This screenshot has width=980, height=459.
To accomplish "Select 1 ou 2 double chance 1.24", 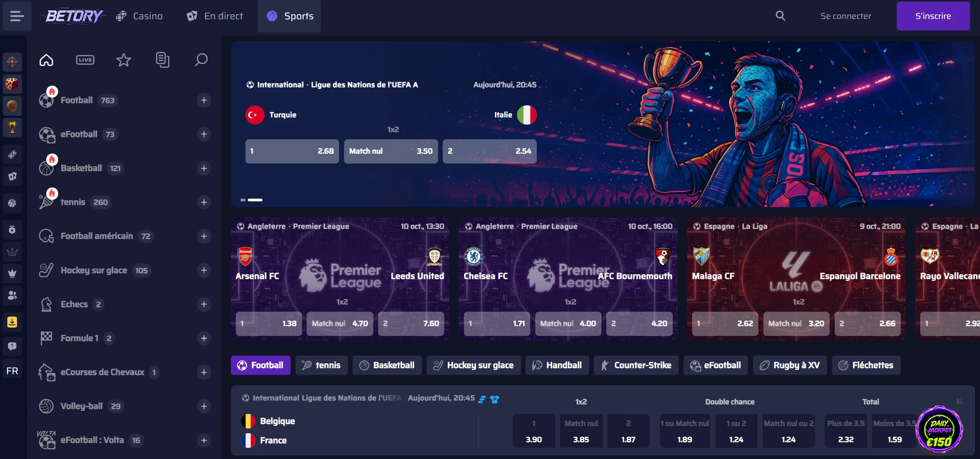I will point(736,431).
